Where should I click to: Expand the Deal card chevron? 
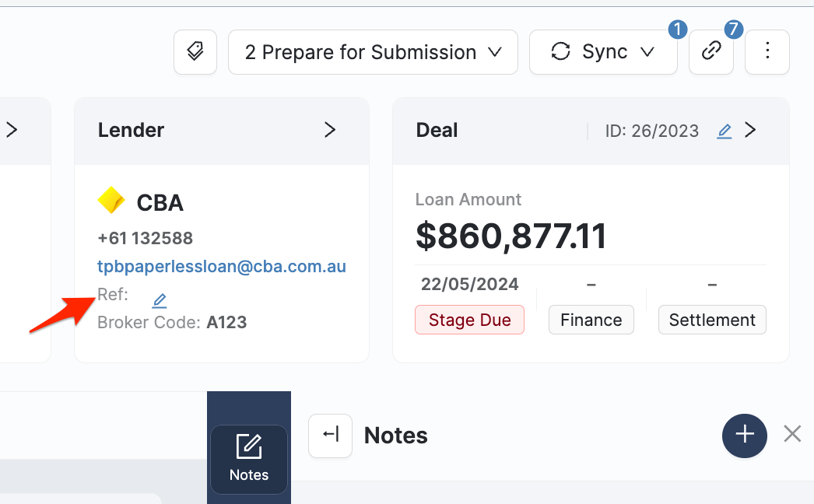[x=750, y=131]
